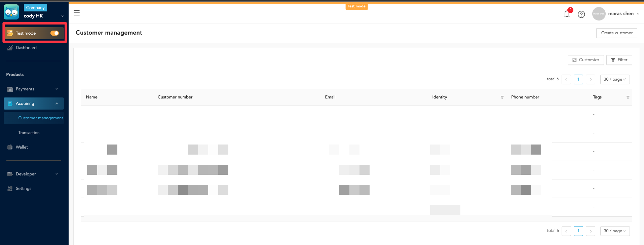Image resolution: width=644 pixels, height=245 pixels.
Task: Select page 1 in the top pagination
Action: 578,79
